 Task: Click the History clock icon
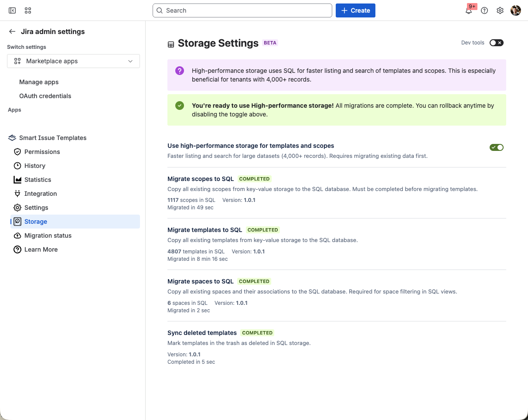click(17, 166)
